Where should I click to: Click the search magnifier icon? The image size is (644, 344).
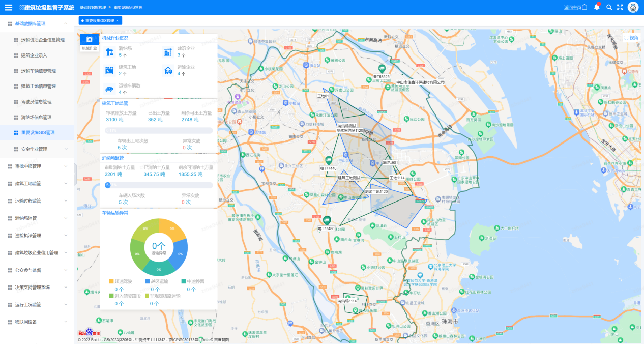pos(609,7)
